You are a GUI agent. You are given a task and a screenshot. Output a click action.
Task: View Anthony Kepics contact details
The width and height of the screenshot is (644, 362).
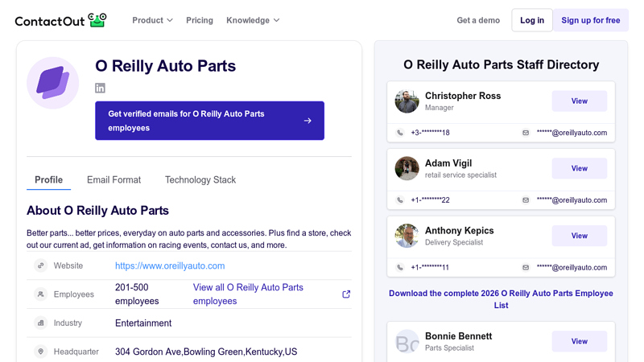point(579,236)
